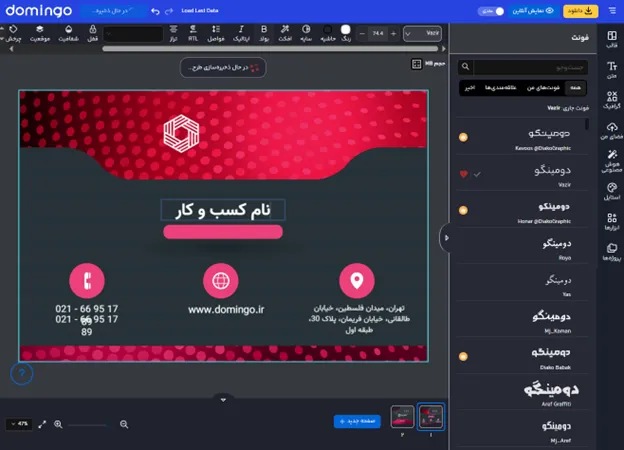
Task: Toggle the heart favorite on Vazir font
Action: 463,174
